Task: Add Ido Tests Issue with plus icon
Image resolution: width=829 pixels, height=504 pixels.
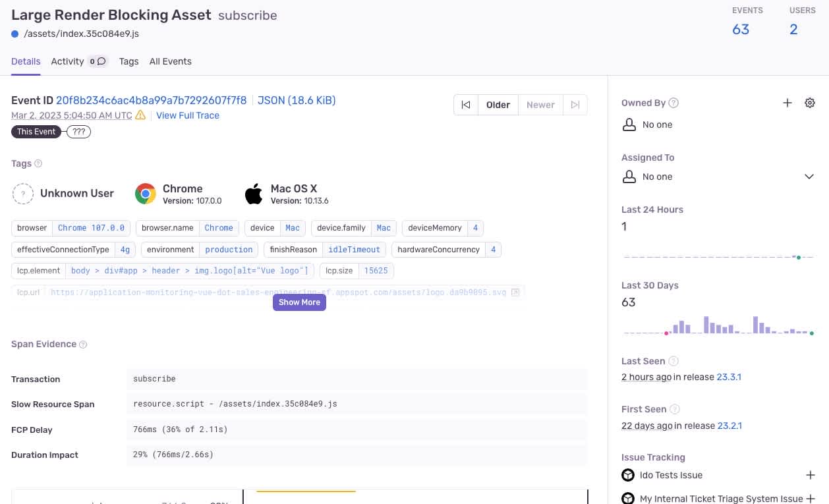Action: tap(811, 475)
